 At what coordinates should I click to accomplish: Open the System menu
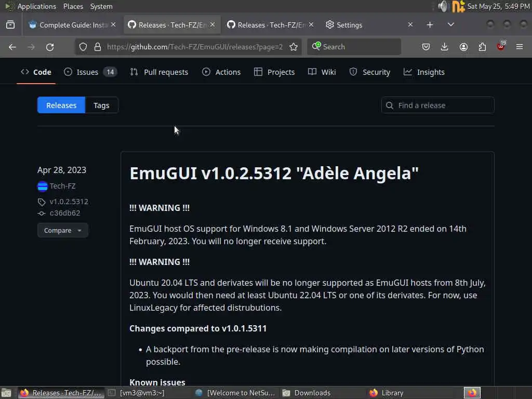[101, 6]
